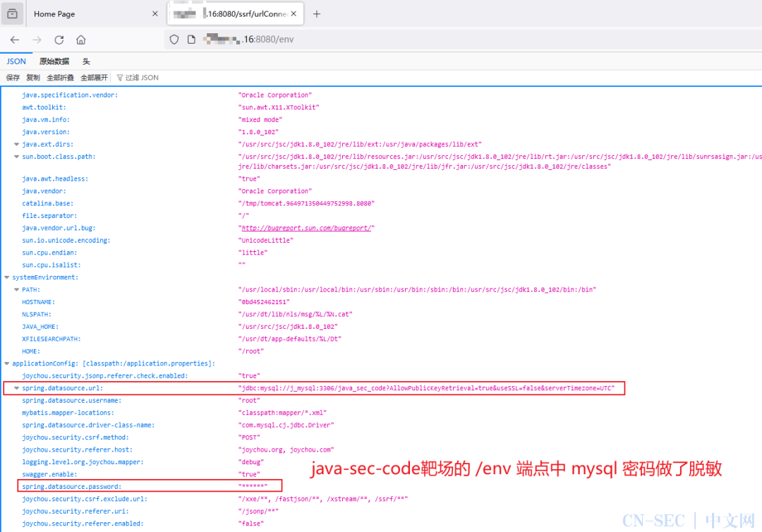The width and height of the screenshot is (762, 532).
Task: Click the address bar showing :8080/env
Action: 461,40
